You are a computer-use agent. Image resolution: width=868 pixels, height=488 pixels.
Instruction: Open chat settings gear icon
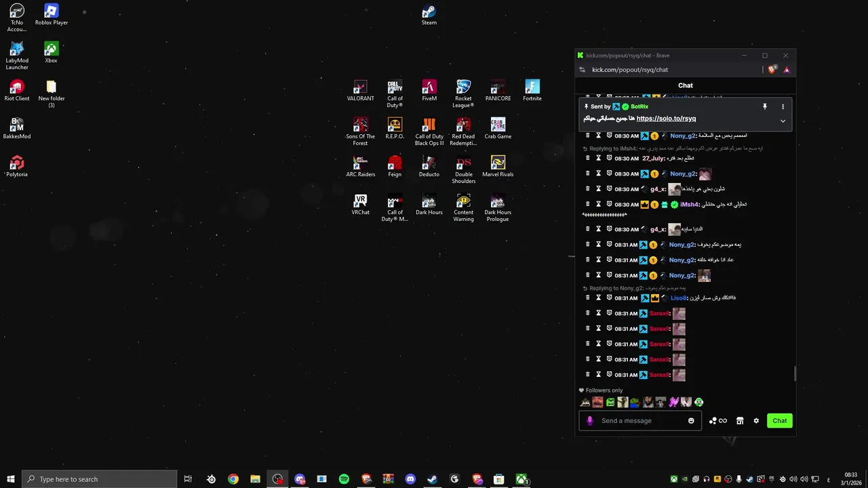pyautogui.click(x=756, y=421)
